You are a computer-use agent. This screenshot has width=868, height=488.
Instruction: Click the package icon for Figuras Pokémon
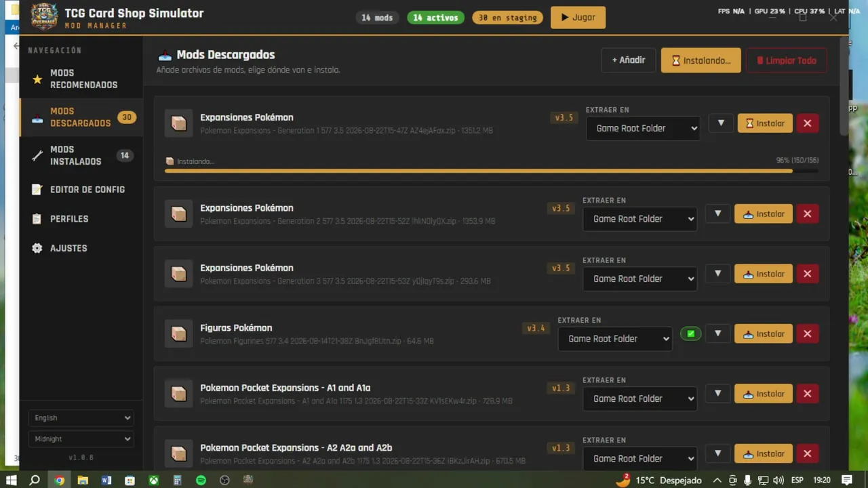(178, 334)
